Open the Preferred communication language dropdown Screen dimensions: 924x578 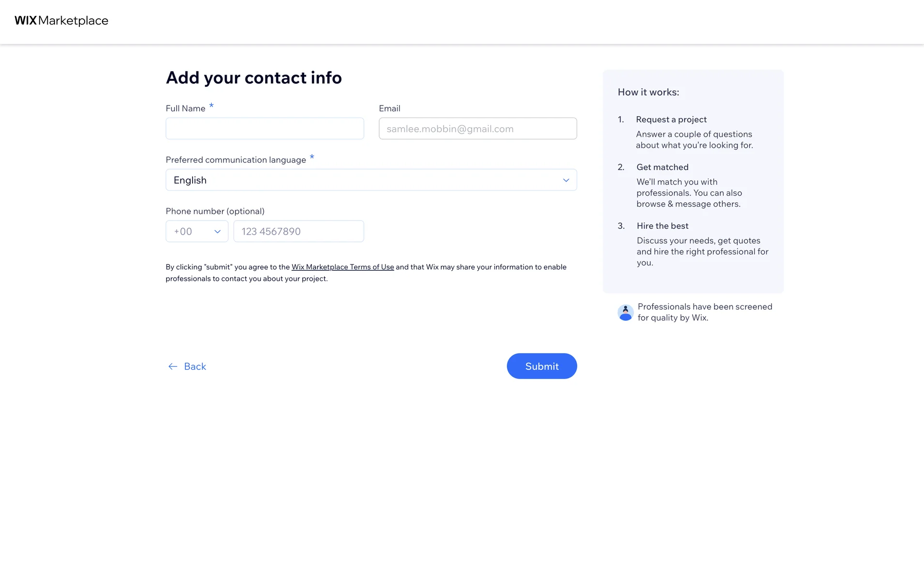(x=371, y=180)
